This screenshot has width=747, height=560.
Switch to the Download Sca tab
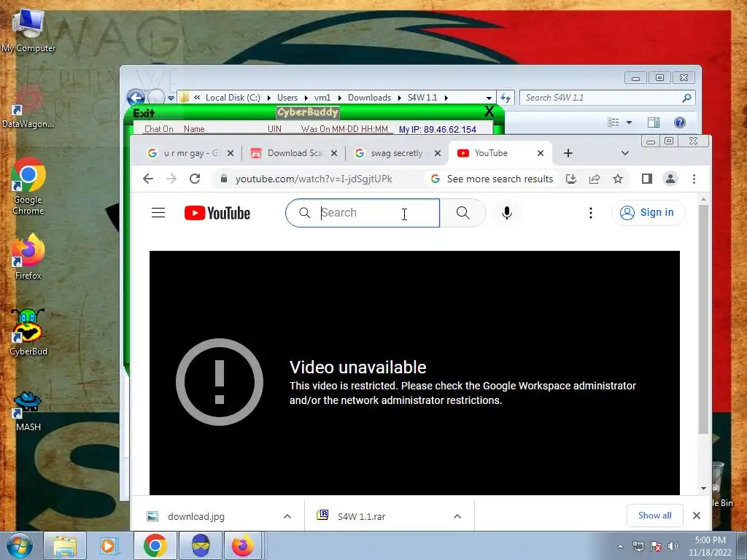tap(287, 153)
